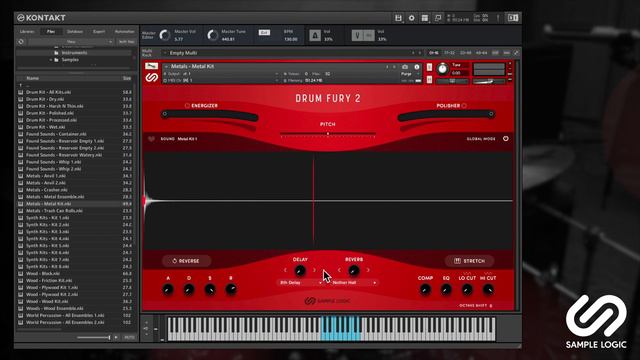Toggle the Energizer power button
Viewport: 640px width, 360px height.
click(187, 106)
